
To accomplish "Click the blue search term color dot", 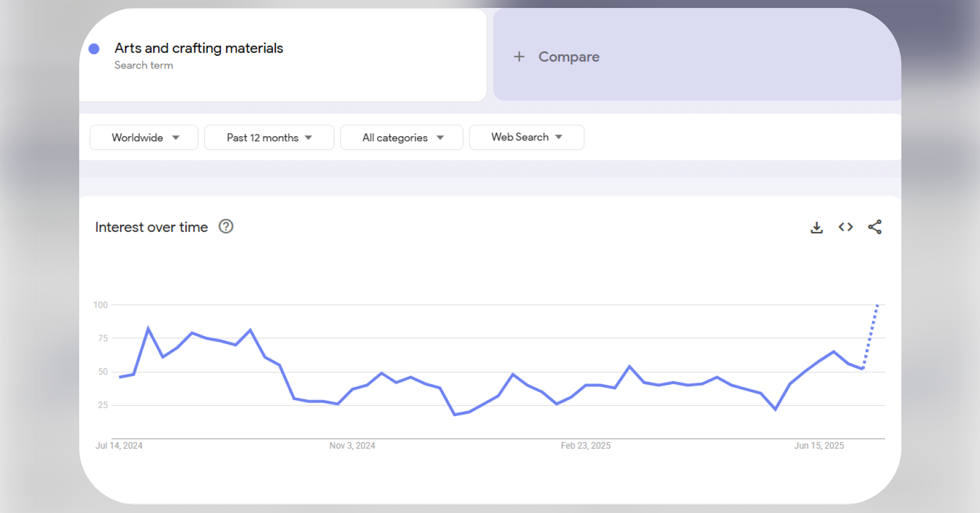I will click(x=94, y=48).
